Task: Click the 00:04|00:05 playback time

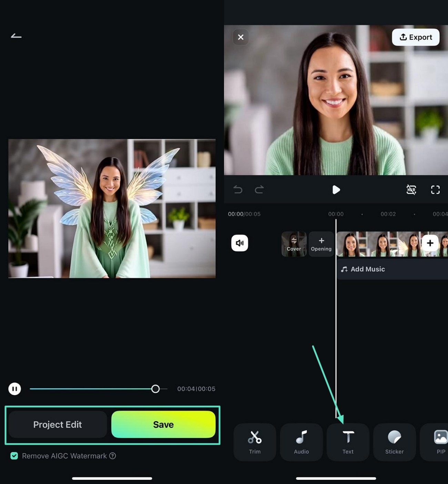Action: coord(196,389)
